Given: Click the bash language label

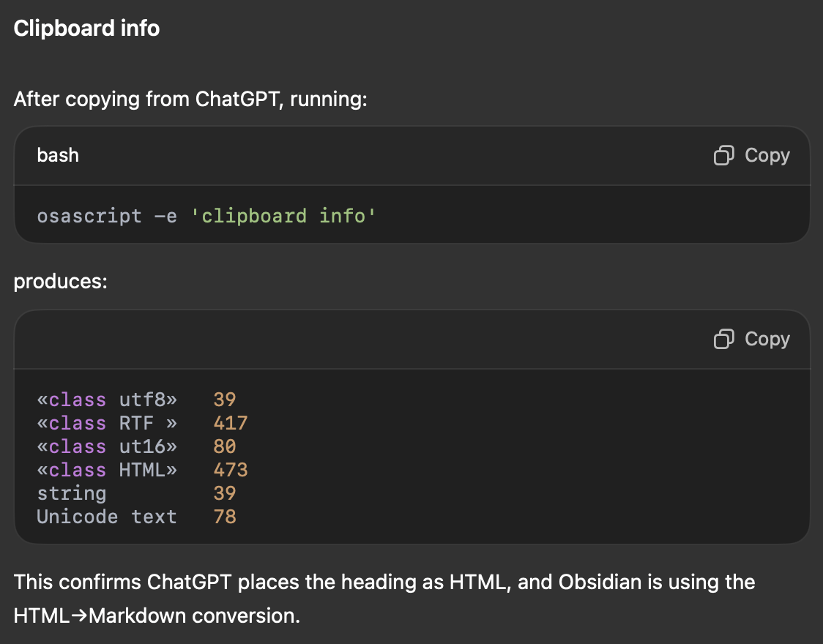Looking at the screenshot, I should [58, 155].
